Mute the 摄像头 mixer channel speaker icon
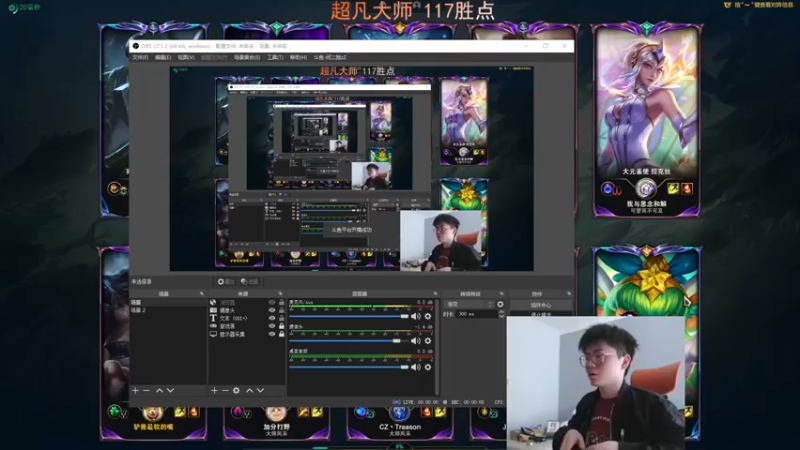Screen dimensions: 800x450 coord(416,341)
